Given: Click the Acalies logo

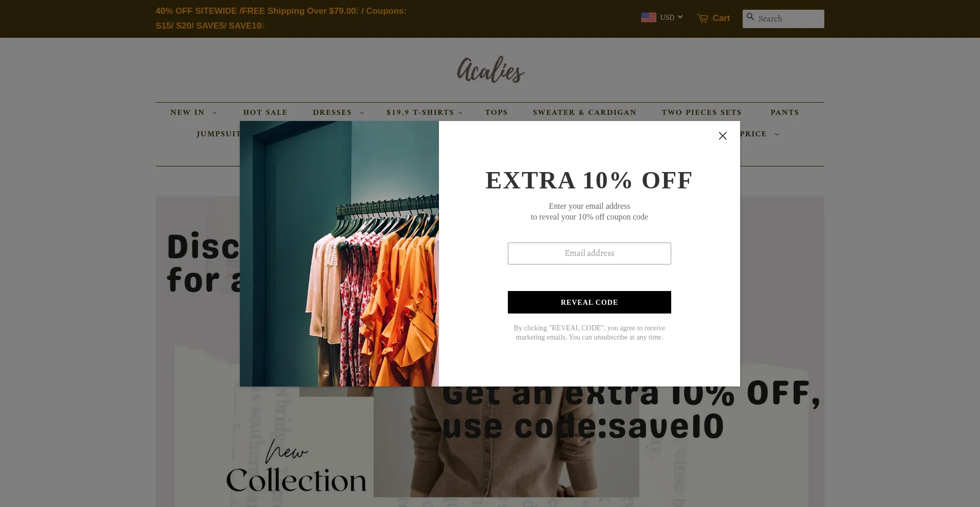Looking at the screenshot, I should pyautogui.click(x=491, y=69).
